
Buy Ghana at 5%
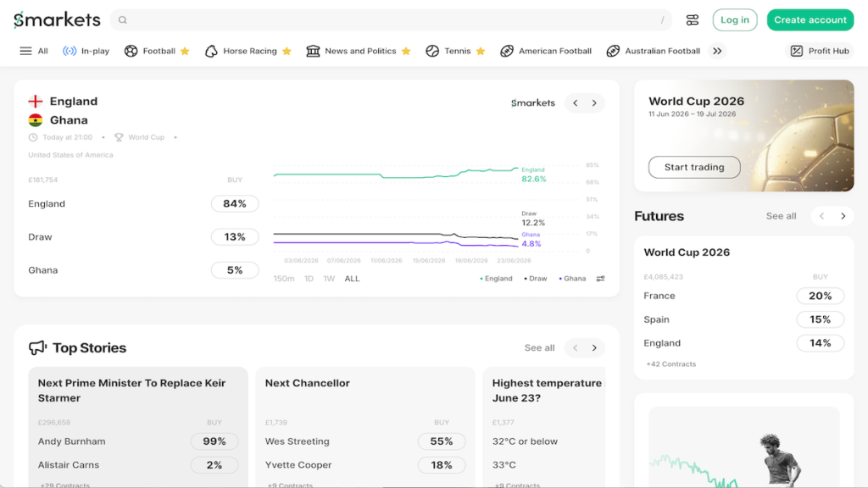(235, 270)
